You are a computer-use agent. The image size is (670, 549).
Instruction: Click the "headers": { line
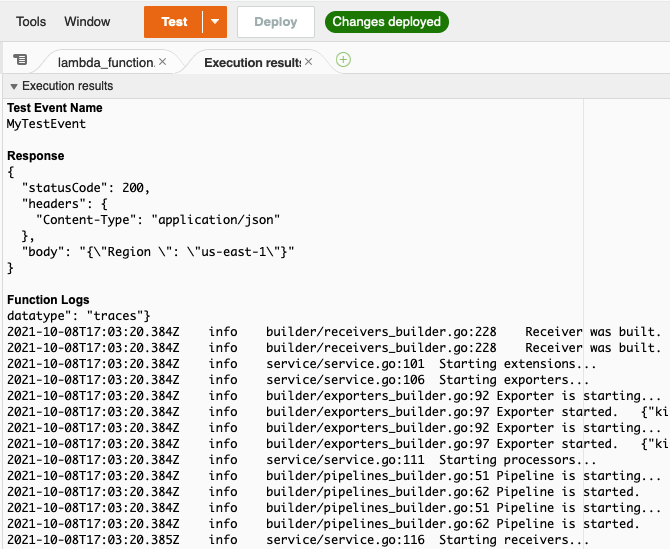pos(65,204)
